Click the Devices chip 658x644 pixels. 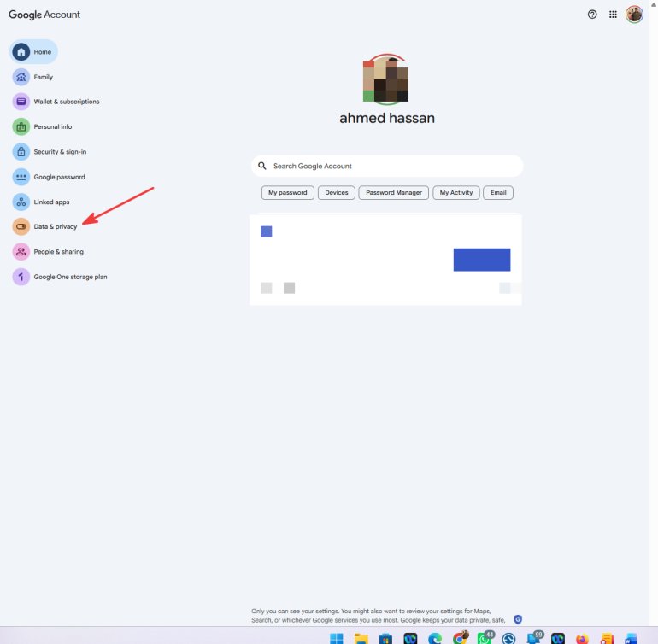coord(337,192)
